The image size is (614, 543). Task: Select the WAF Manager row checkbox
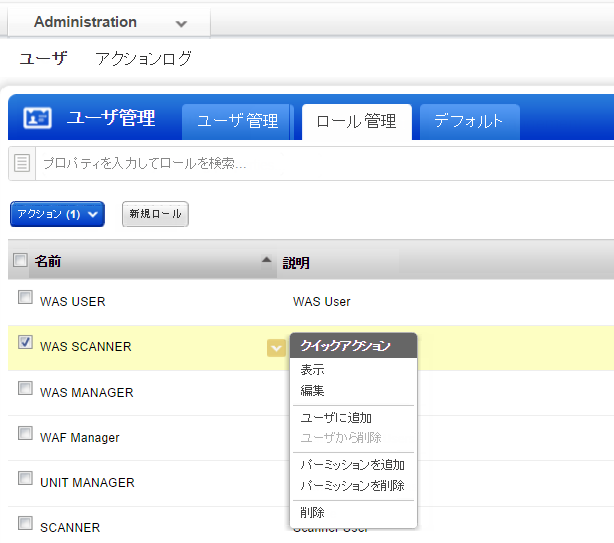coord(25,433)
